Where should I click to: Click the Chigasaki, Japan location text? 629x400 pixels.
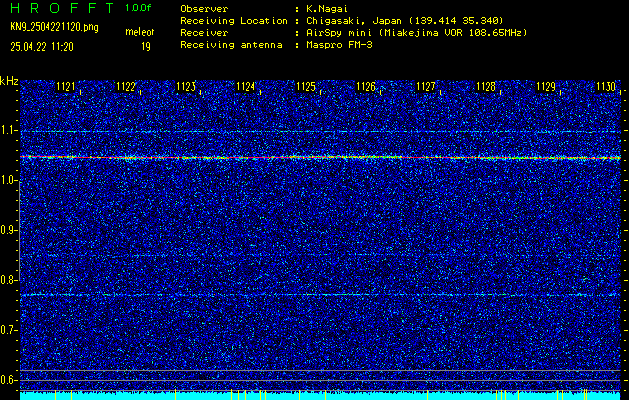[x=405, y=21]
